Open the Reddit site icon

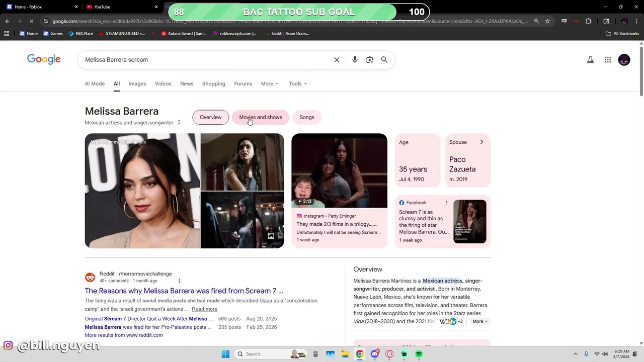tap(90, 278)
